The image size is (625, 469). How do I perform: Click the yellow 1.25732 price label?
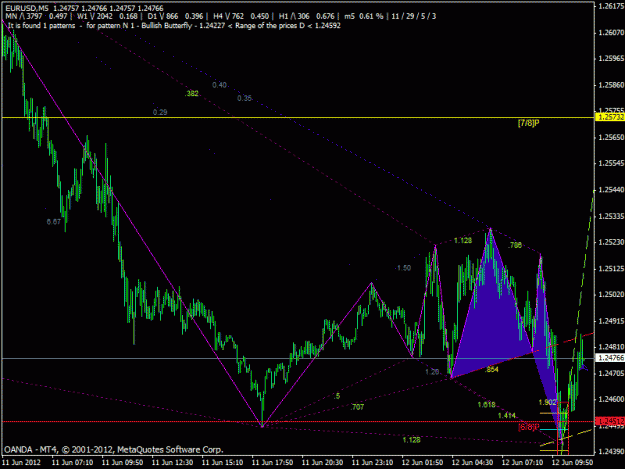click(609, 117)
